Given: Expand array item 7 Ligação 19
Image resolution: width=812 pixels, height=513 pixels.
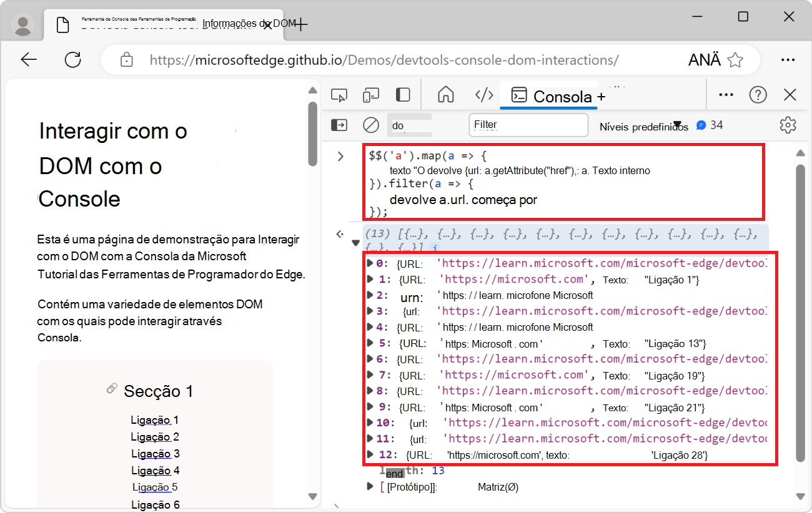Looking at the screenshot, I should [370, 374].
